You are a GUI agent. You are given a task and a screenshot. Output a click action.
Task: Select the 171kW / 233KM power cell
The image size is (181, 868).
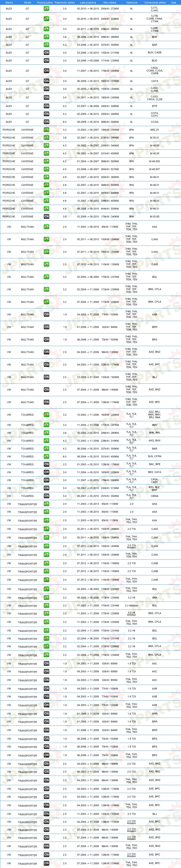(x=110, y=61)
